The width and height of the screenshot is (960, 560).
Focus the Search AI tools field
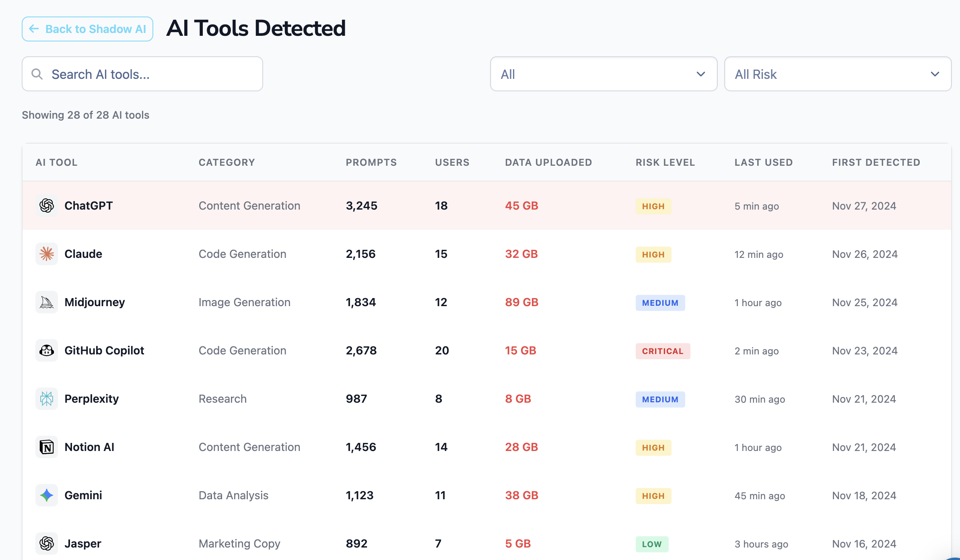pos(142,74)
